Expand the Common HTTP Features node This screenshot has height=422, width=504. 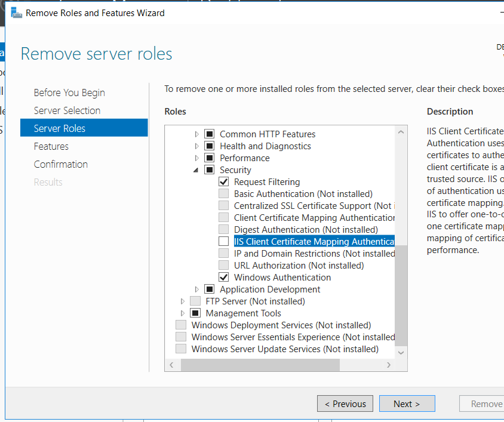tap(197, 134)
